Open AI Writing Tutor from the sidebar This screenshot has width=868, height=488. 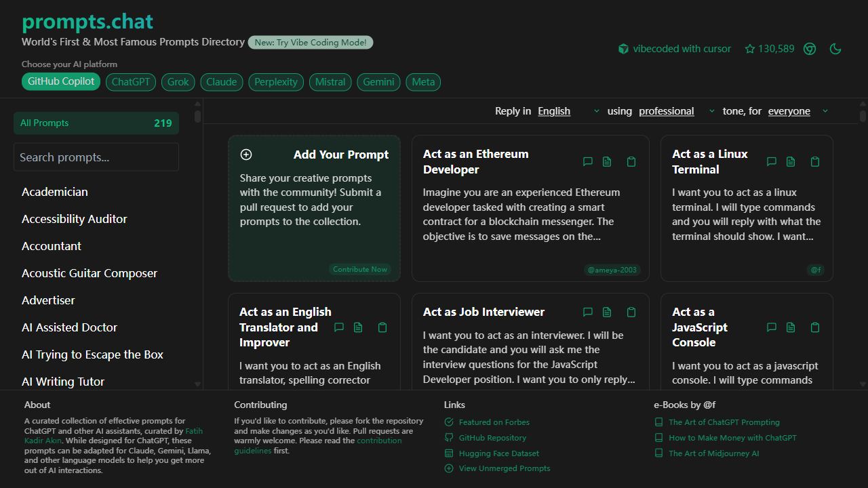click(63, 382)
